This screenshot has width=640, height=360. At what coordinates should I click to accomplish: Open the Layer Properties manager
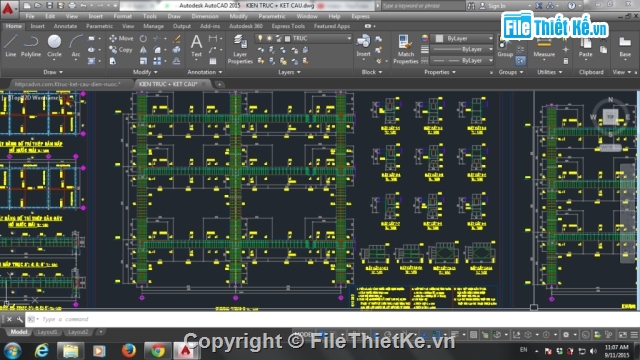coord(240,49)
